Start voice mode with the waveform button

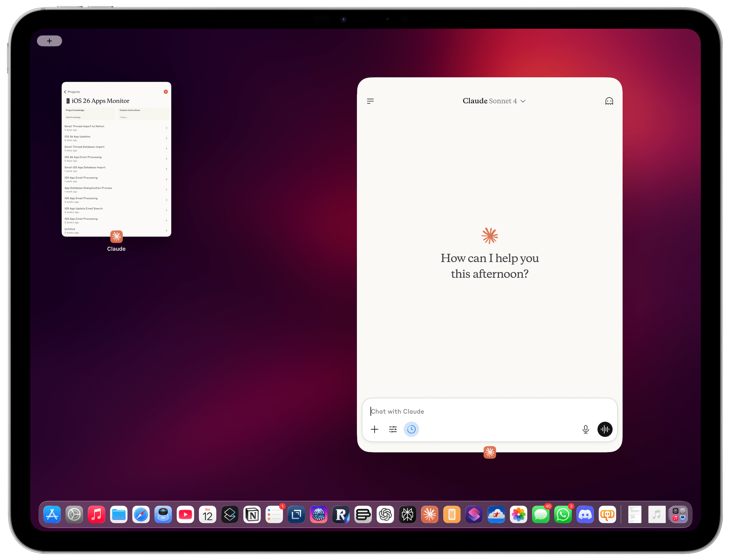[605, 429]
